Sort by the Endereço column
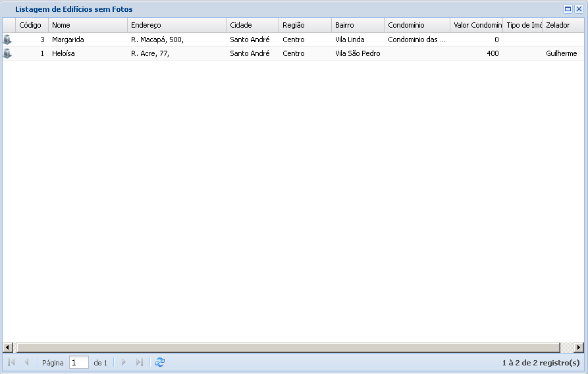The height and width of the screenshot is (374, 588). [x=176, y=25]
